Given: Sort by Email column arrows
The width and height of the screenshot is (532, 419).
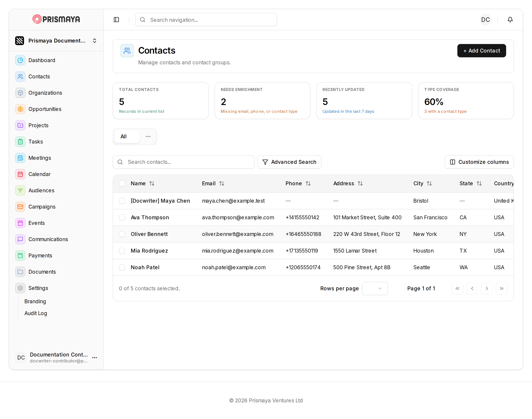Looking at the screenshot, I should [222, 183].
